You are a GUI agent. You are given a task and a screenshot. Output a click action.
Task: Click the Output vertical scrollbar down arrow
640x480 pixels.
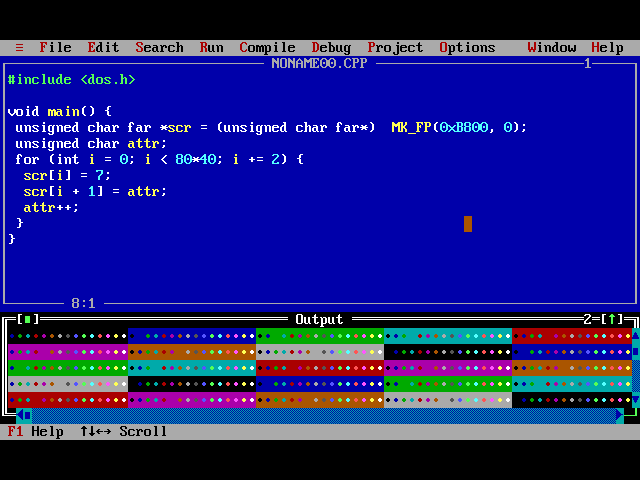[636, 400]
